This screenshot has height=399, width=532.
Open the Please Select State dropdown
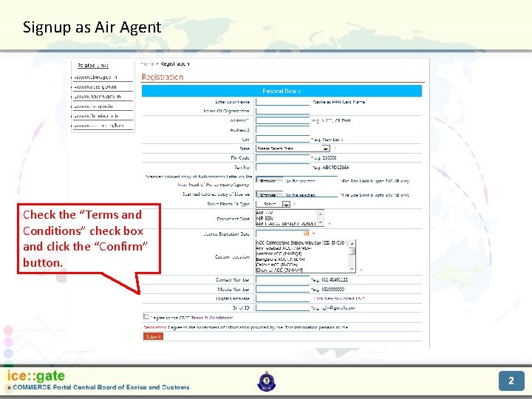click(x=293, y=149)
